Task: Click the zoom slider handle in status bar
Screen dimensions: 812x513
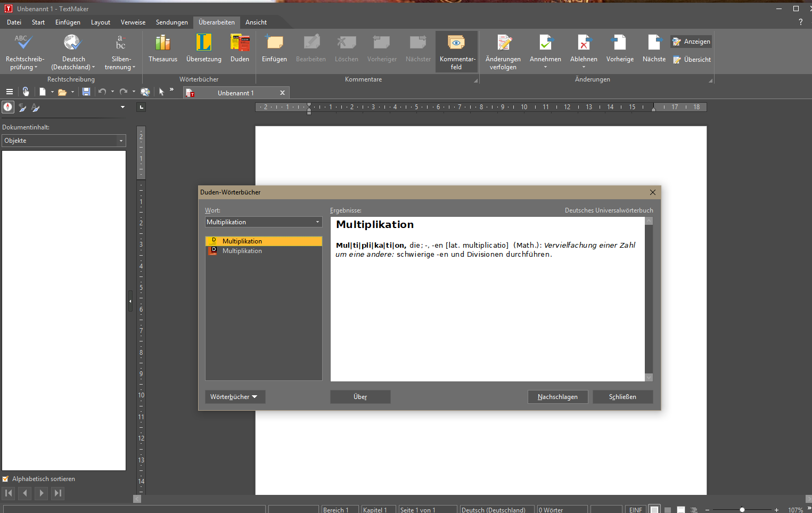Action: [x=742, y=510]
